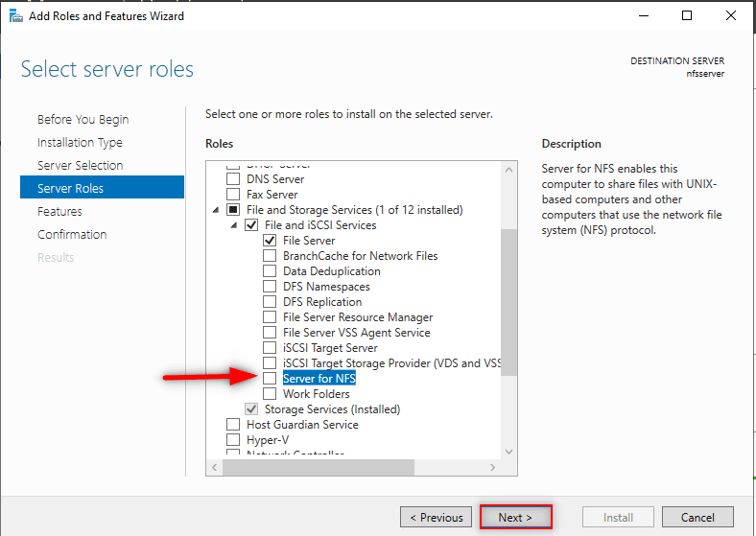The width and height of the screenshot is (756, 536).
Task: Collapse the File and iSCSI Services node
Action: coord(233,225)
